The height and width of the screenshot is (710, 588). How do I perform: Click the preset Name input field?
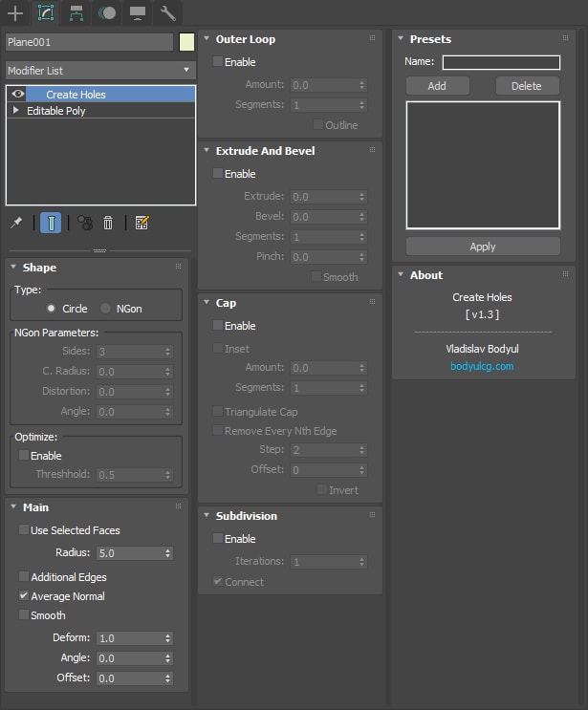[501, 62]
